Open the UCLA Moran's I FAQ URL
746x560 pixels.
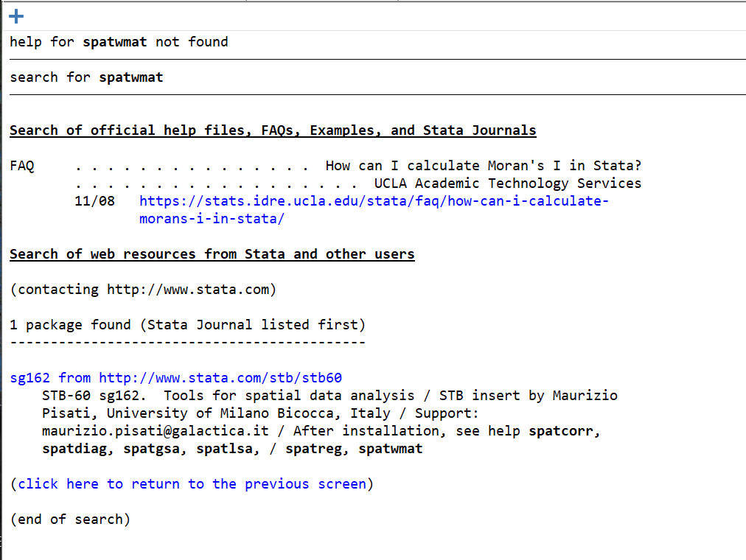click(x=373, y=201)
